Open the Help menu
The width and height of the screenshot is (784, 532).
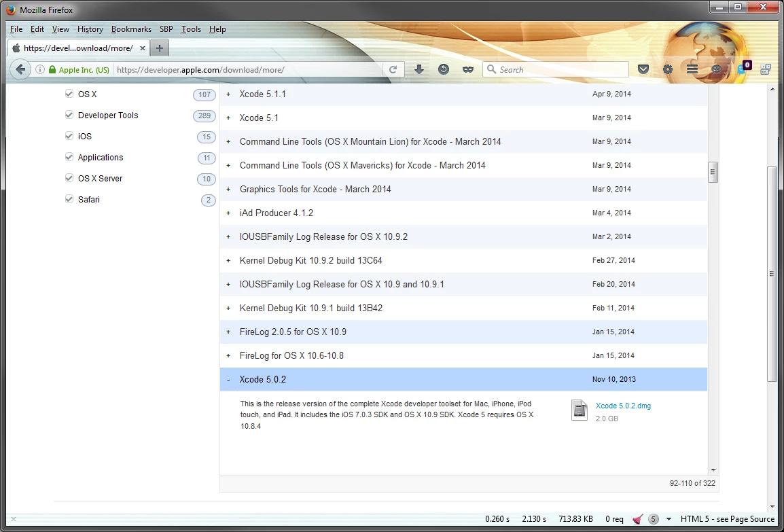point(217,29)
